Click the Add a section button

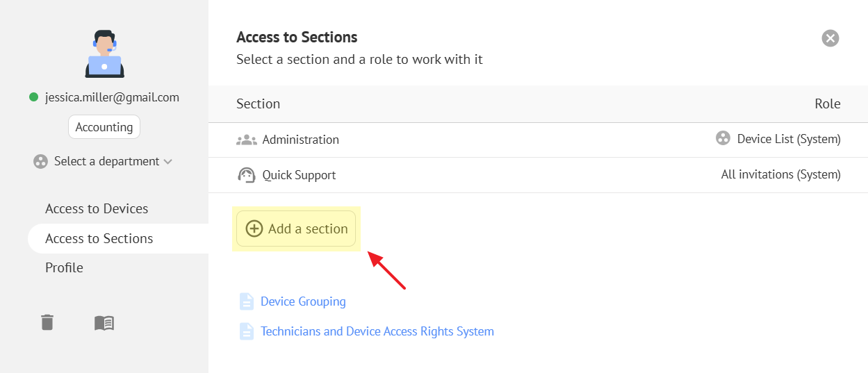pos(296,229)
